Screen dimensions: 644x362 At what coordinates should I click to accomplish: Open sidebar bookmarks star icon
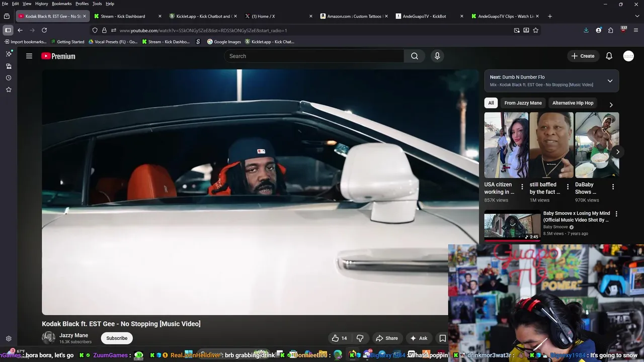click(9, 89)
